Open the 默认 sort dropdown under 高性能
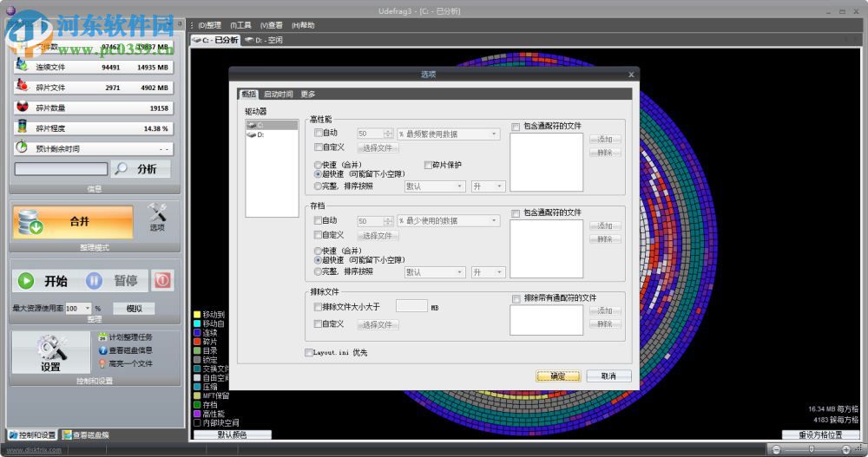Image resolution: width=868 pixels, height=457 pixels. click(x=435, y=186)
